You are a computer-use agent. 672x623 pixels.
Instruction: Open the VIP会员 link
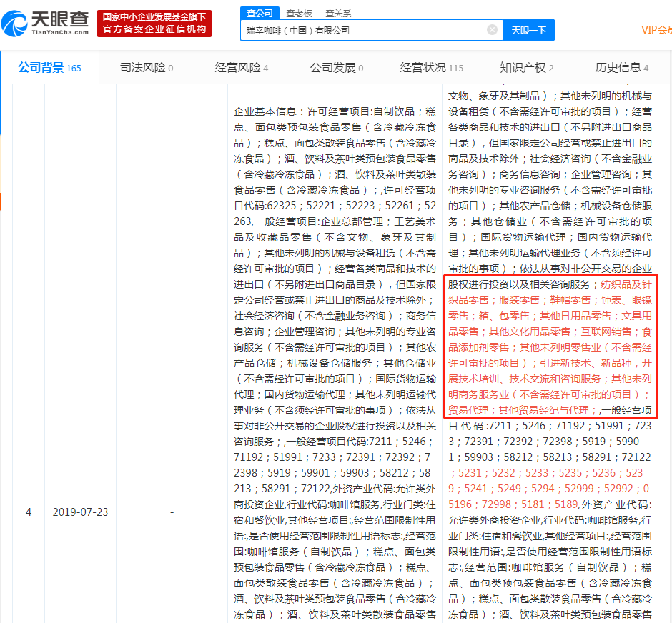coord(656,30)
